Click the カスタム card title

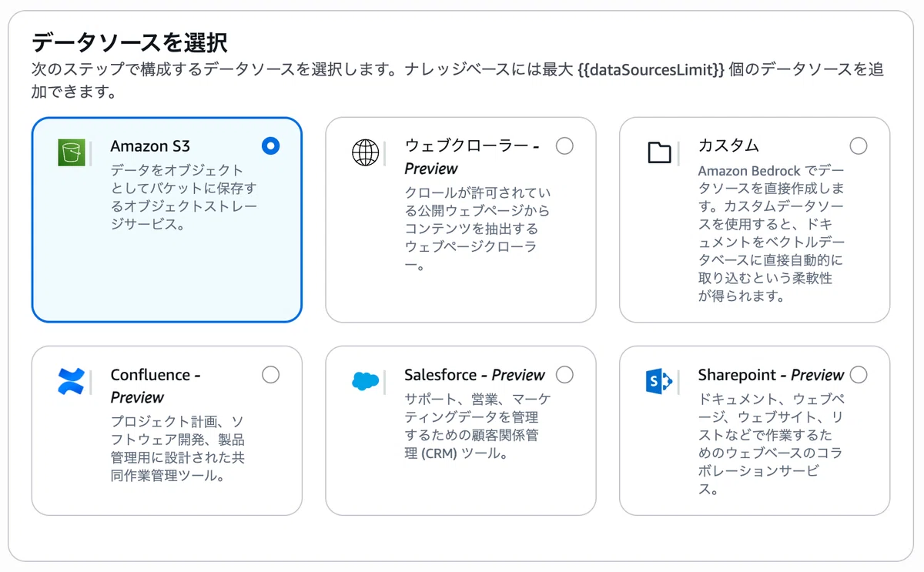click(729, 146)
